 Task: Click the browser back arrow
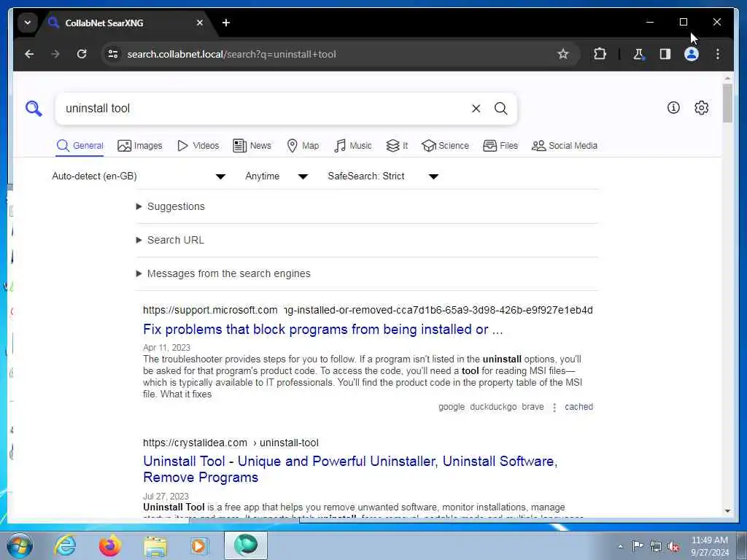pyautogui.click(x=29, y=54)
